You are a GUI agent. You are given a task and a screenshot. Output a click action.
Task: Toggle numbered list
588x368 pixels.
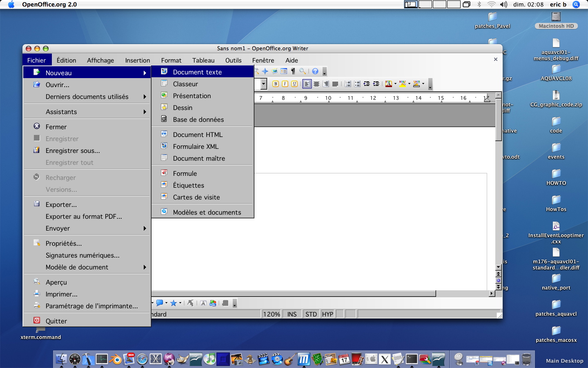[x=348, y=84]
